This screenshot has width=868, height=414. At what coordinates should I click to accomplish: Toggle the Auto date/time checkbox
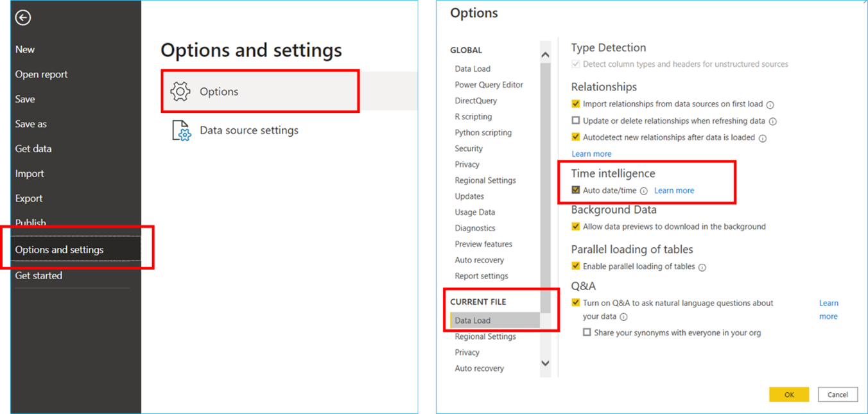576,190
